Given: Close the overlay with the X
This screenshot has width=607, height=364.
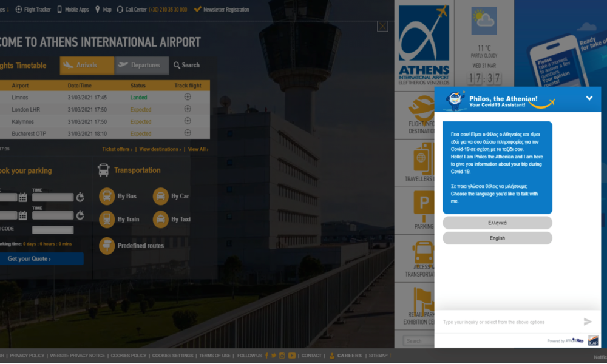Looking at the screenshot, I should click(x=382, y=26).
